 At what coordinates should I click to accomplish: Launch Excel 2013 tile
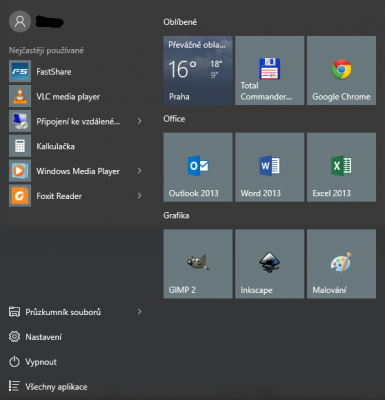(x=341, y=167)
